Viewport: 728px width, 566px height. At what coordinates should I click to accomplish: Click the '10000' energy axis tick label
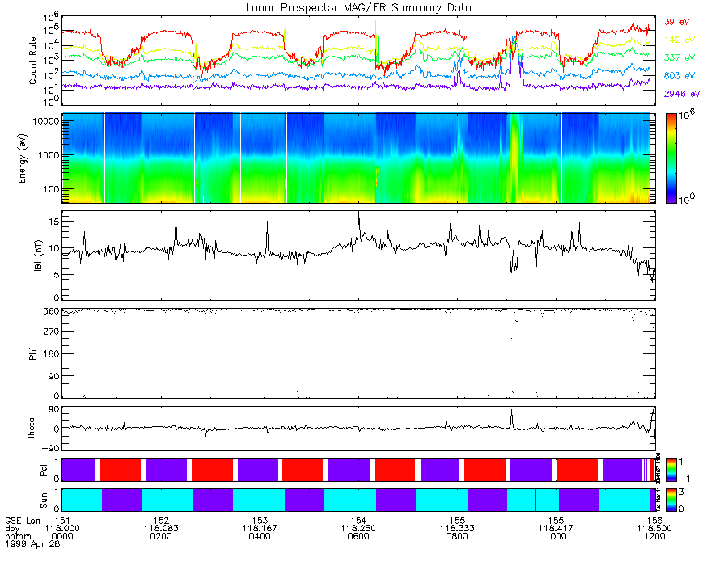tap(46, 121)
